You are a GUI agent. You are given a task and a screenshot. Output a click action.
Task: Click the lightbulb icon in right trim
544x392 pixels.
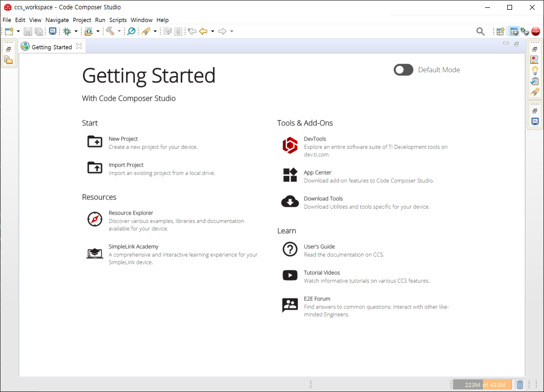click(535, 70)
